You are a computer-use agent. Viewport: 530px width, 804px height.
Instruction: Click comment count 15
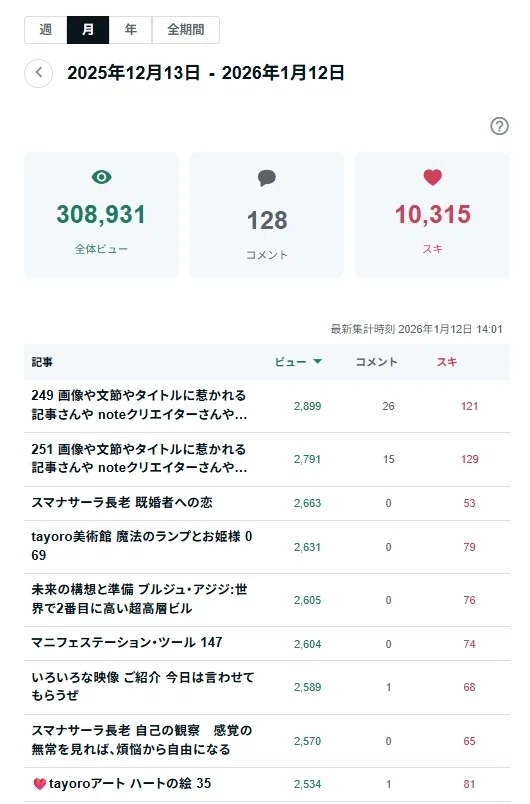pos(389,459)
